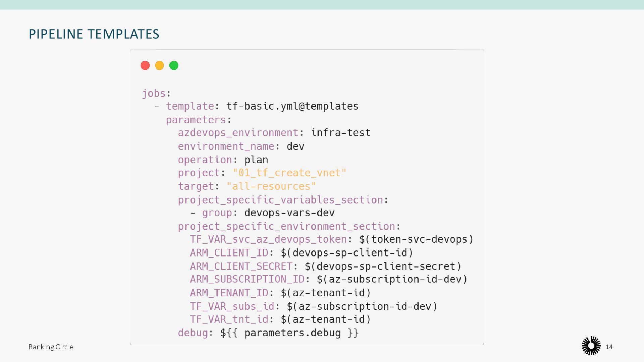Click the jobs key at top of code

point(154,93)
